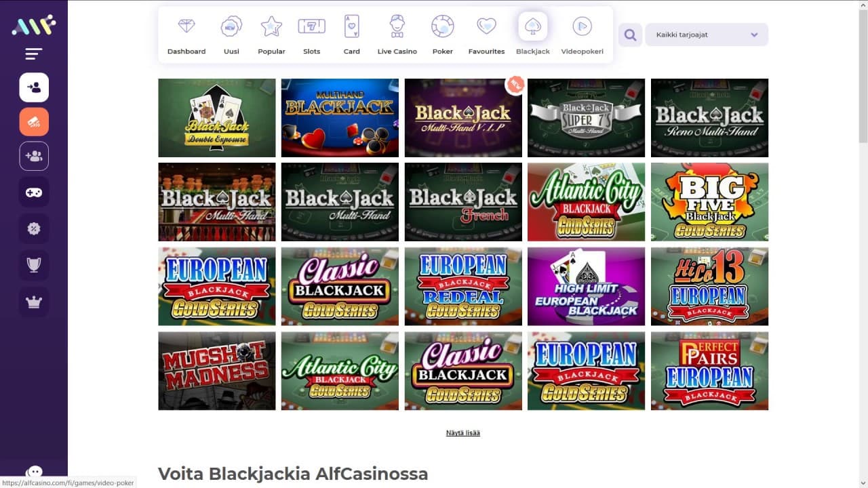Select the Videopokeri category tab

point(583,35)
